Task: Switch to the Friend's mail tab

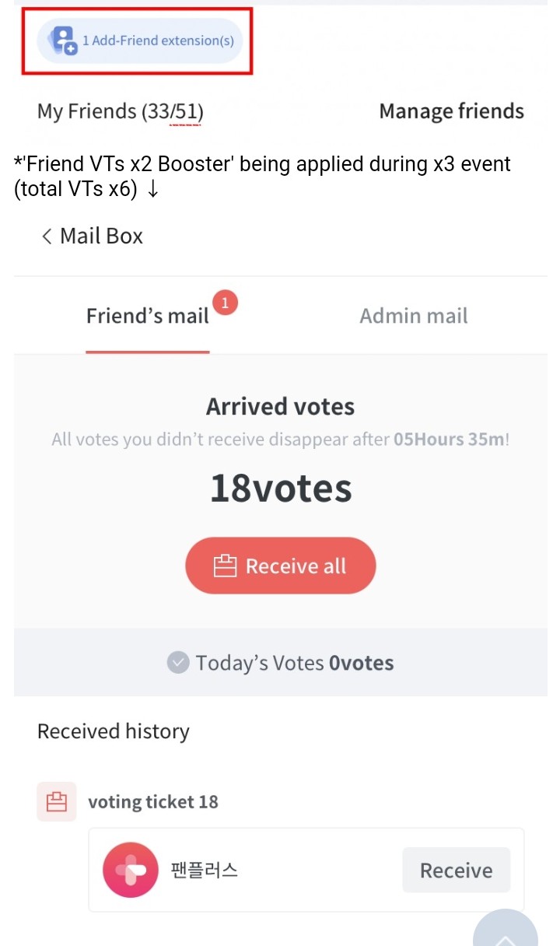Action: [x=148, y=316]
